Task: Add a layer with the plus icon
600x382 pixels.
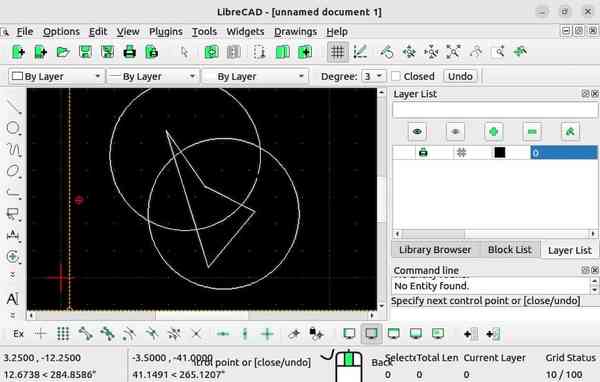Action: [494, 132]
